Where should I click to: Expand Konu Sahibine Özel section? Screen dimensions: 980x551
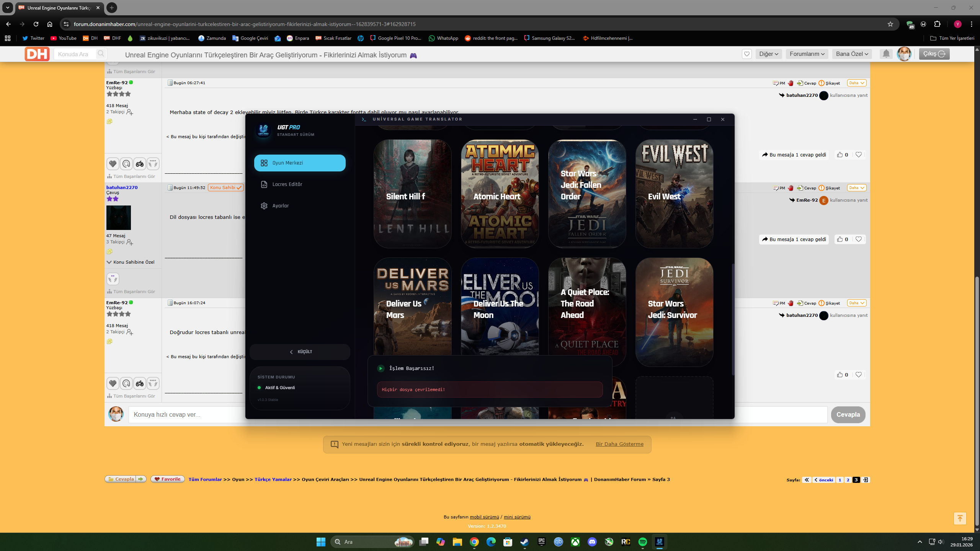click(x=130, y=262)
